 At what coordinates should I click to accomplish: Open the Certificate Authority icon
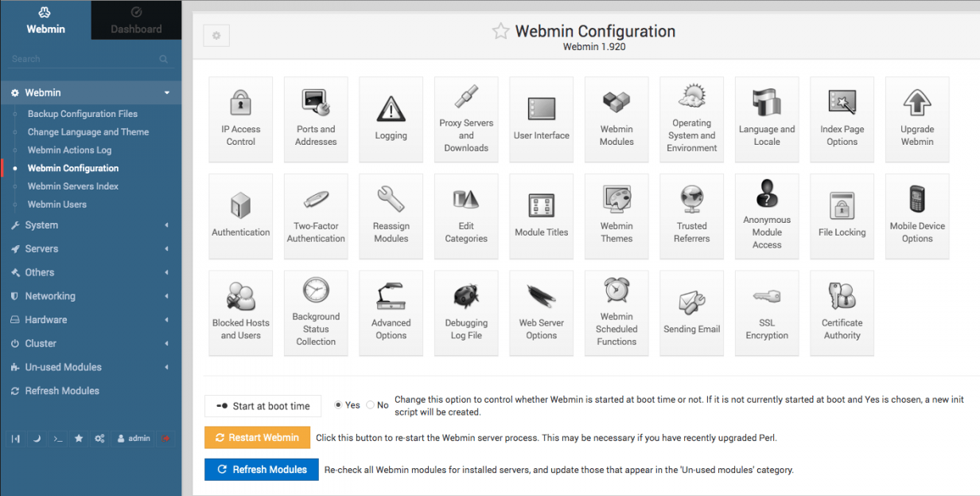tap(842, 313)
